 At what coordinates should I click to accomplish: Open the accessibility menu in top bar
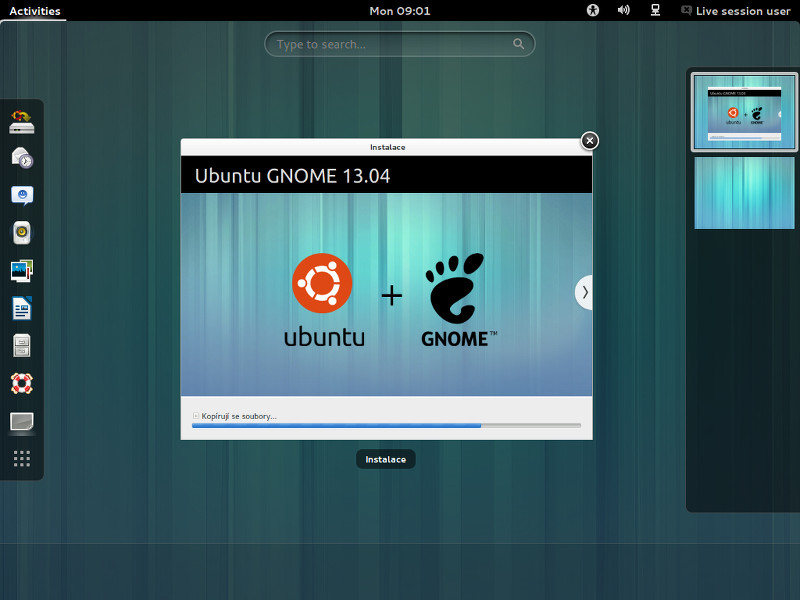(x=592, y=10)
